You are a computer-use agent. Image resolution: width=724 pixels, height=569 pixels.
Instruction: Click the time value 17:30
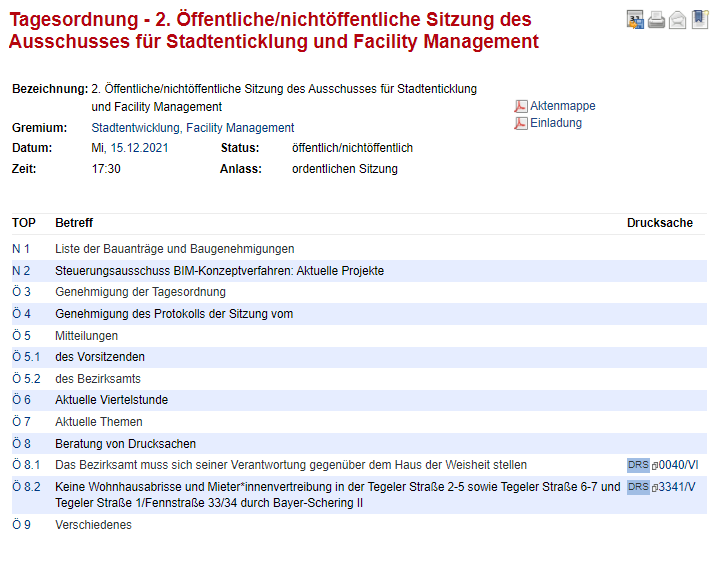coord(106,169)
